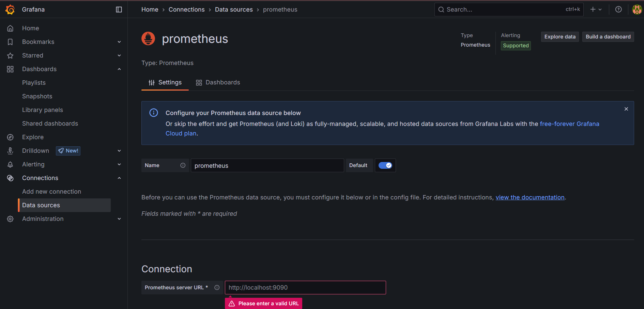Open the help question-mark icon
The height and width of the screenshot is (309, 644).
coord(618,10)
